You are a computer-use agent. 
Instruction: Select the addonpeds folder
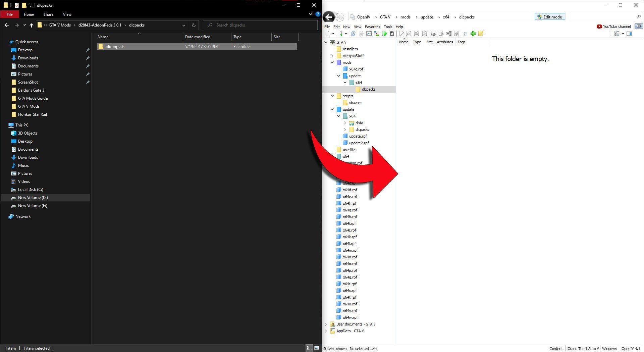click(114, 47)
